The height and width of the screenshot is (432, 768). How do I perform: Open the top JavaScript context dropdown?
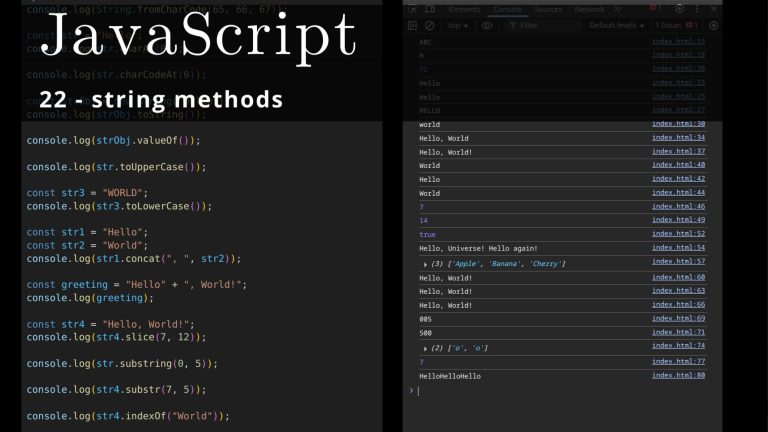click(458, 25)
